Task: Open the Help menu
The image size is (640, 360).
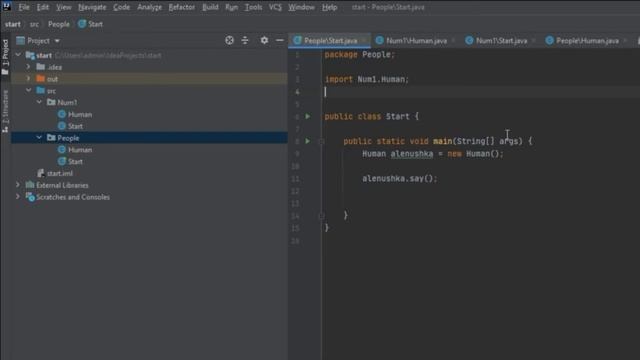Action: point(329,7)
